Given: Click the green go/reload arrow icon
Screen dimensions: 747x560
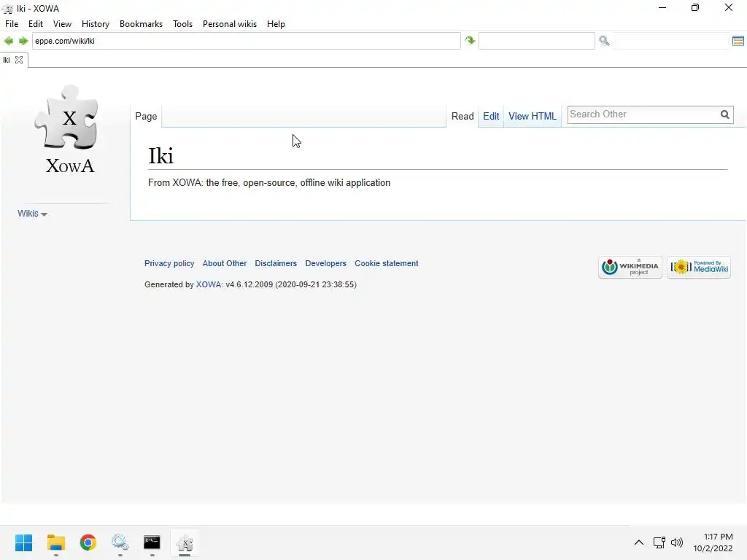Looking at the screenshot, I should click(471, 41).
